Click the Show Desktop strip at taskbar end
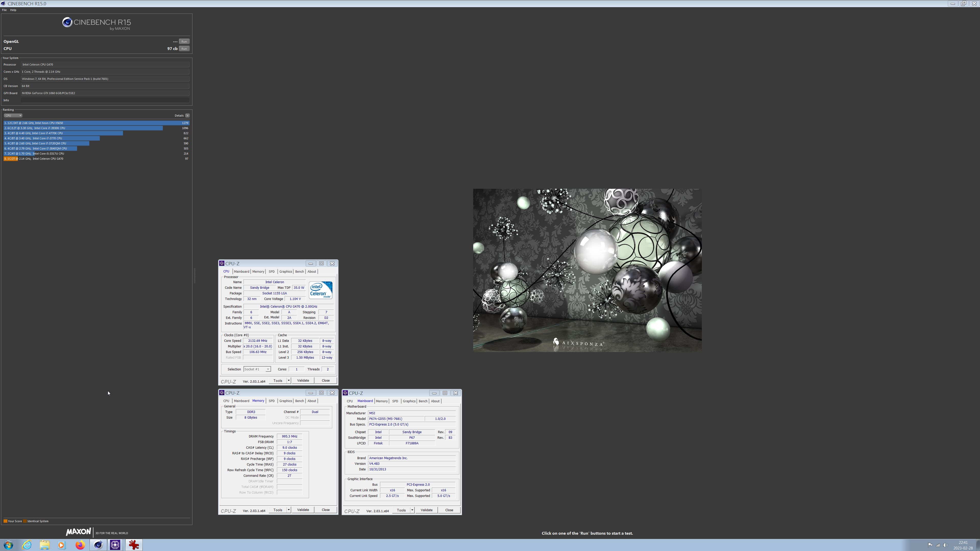 (x=978, y=545)
